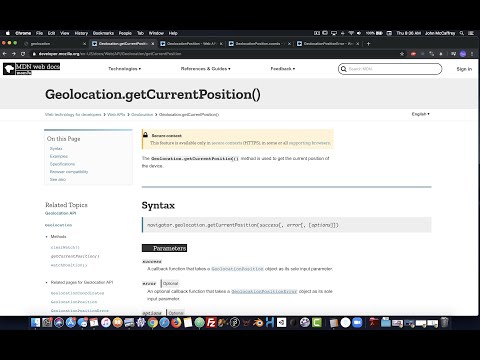Expand the References & Guides dropdown
Viewport: 480px width, 360px height.
[206, 69]
